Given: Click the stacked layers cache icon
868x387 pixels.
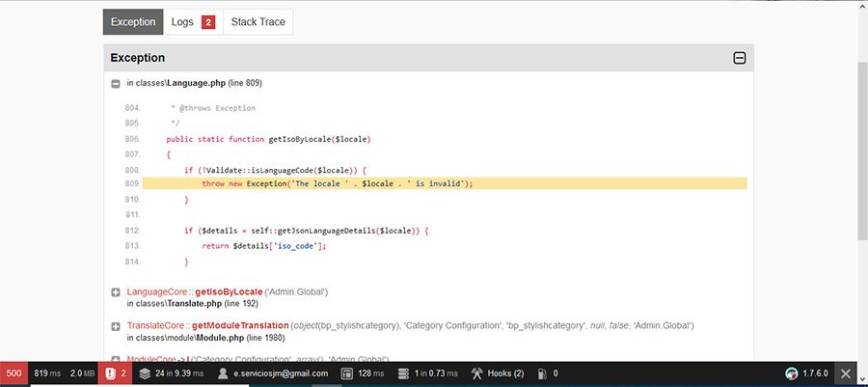Looking at the screenshot, I should (144, 373).
